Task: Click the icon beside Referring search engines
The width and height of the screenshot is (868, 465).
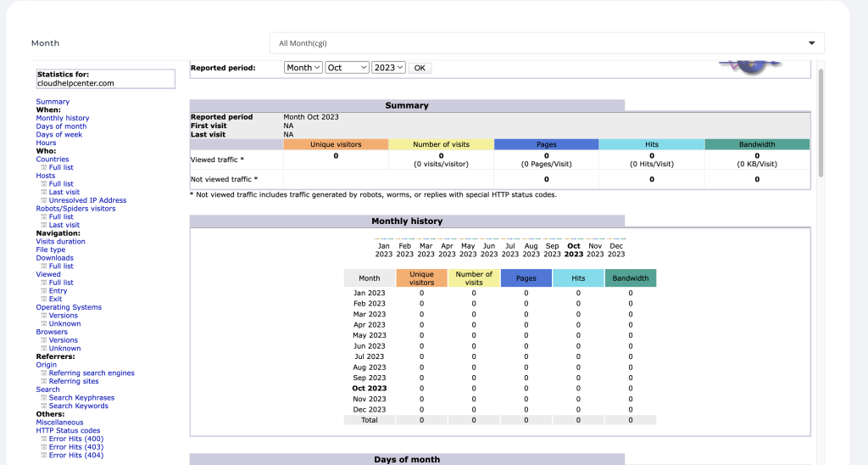Action: pyautogui.click(x=43, y=373)
